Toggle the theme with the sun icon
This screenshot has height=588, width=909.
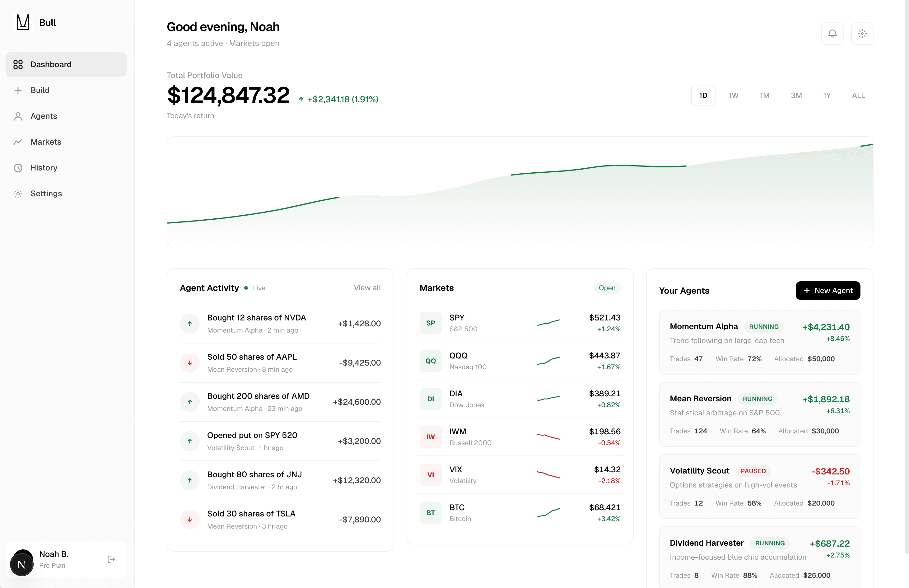tap(862, 33)
